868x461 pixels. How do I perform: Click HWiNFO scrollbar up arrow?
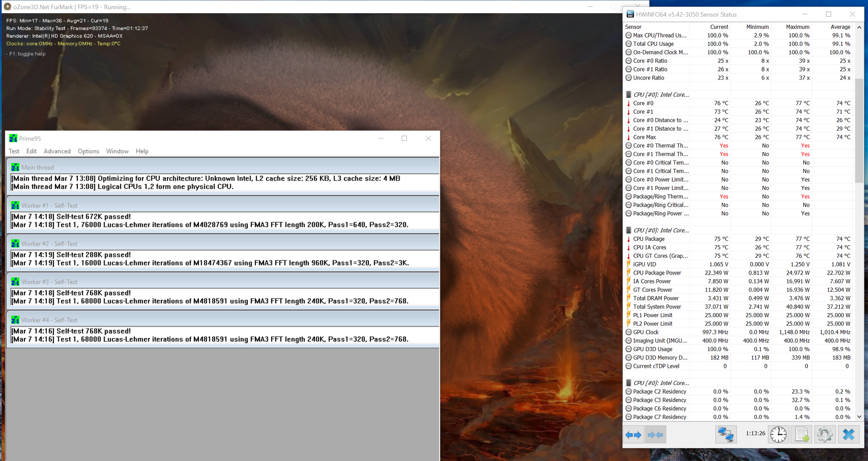(859, 27)
